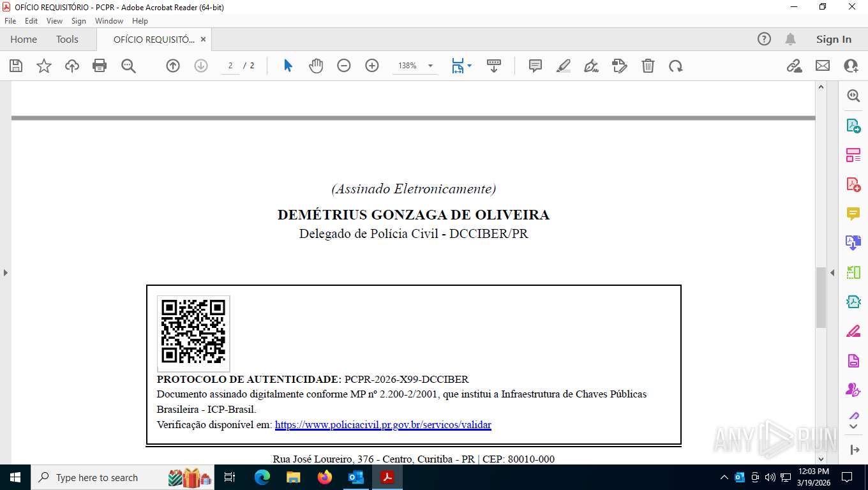This screenshot has height=490, width=868.
Task: Click the taskbar search box
Action: pyautogui.click(x=123, y=477)
